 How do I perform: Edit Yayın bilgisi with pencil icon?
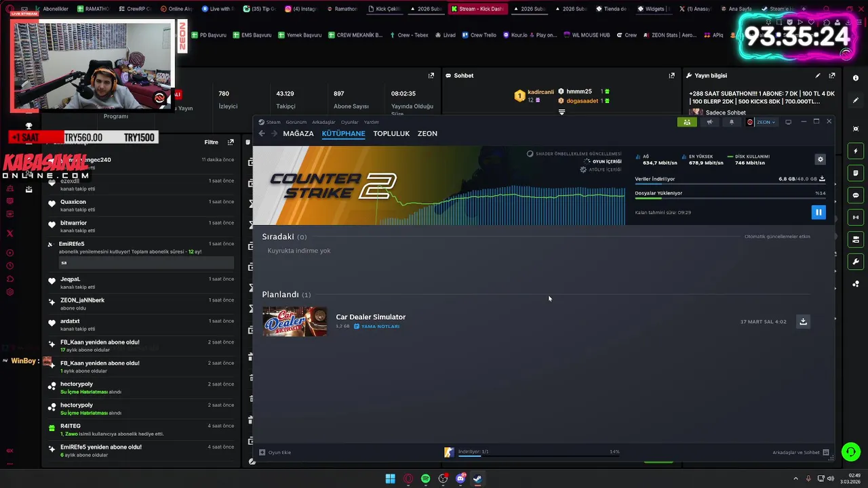[818, 76]
